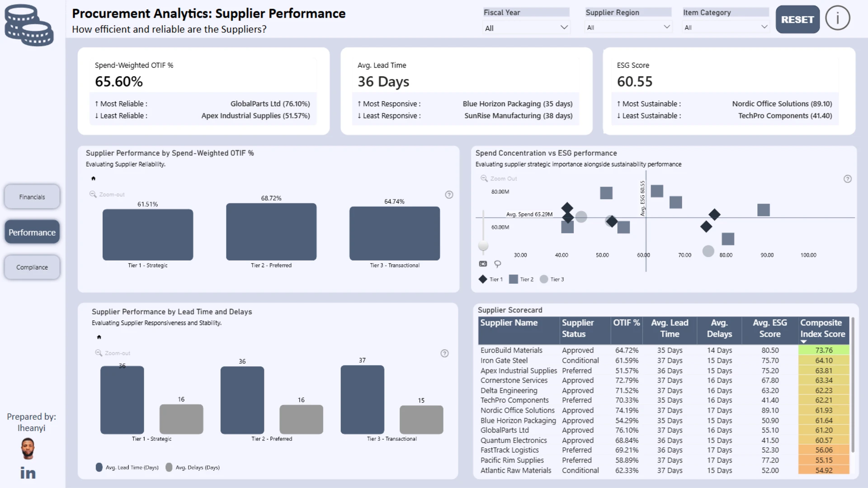The image size is (868, 488).
Task: Open the information (i) icon
Action: click(x=837, y=19)
